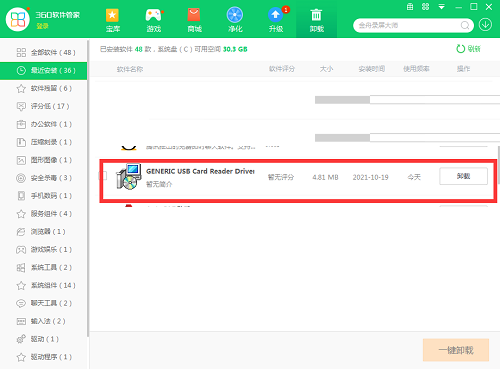Sort by 软件名称 column header
Viewport: 500px width, 369px height.
pyautogui.click(x=130, y=69)
